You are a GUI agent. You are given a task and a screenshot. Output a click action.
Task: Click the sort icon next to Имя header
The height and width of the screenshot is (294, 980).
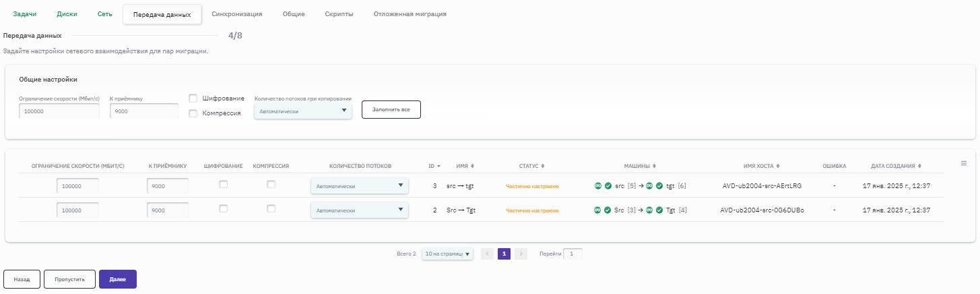472,166
